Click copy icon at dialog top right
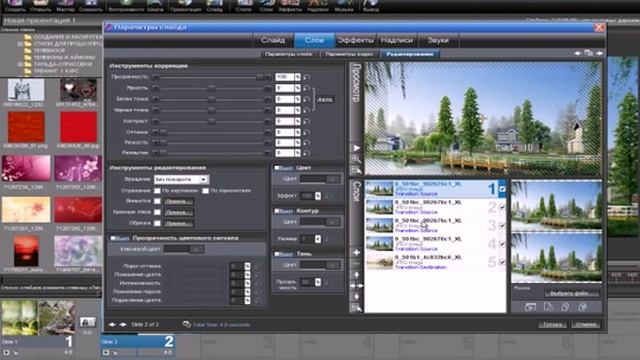 pyautogui.click(x=588, y=53)
